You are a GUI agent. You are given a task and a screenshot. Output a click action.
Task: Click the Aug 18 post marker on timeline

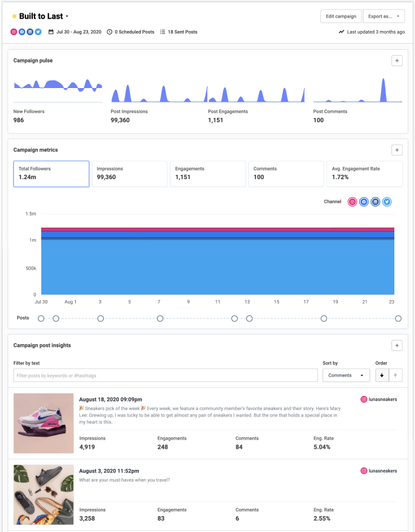pyautogui.click(x=324, y=319)
